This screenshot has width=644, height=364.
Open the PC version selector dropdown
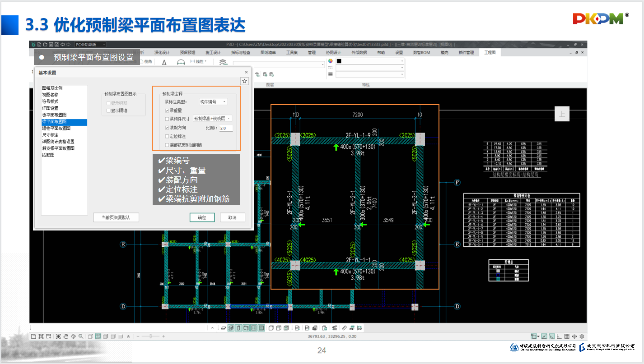click(x=90, y=44)
